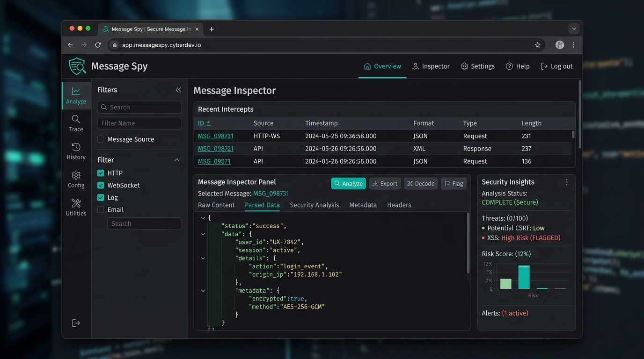The width and height of the screenshot is (644, 359).
Task: Click the Message Spy shield logo
Action: [77, 66]
